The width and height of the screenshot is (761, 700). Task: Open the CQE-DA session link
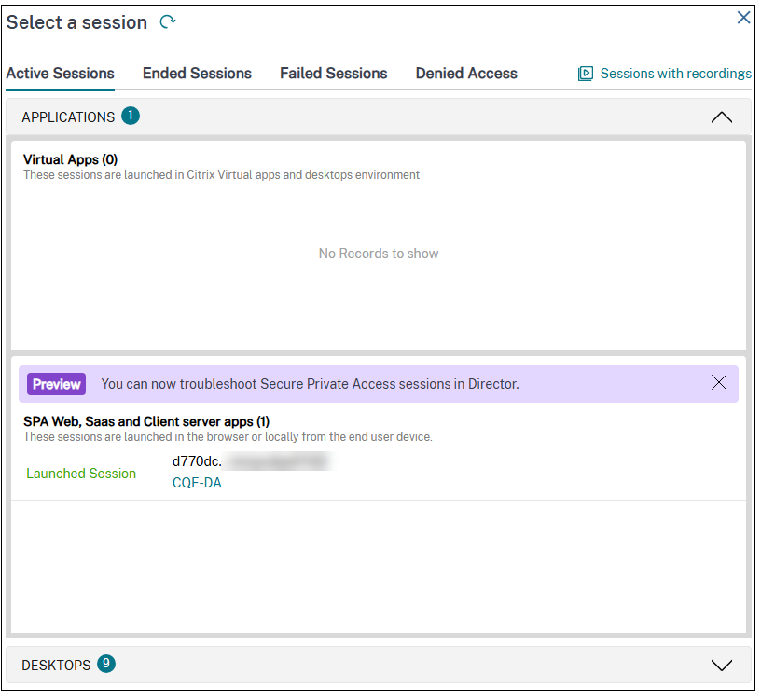tap(197, 483)
